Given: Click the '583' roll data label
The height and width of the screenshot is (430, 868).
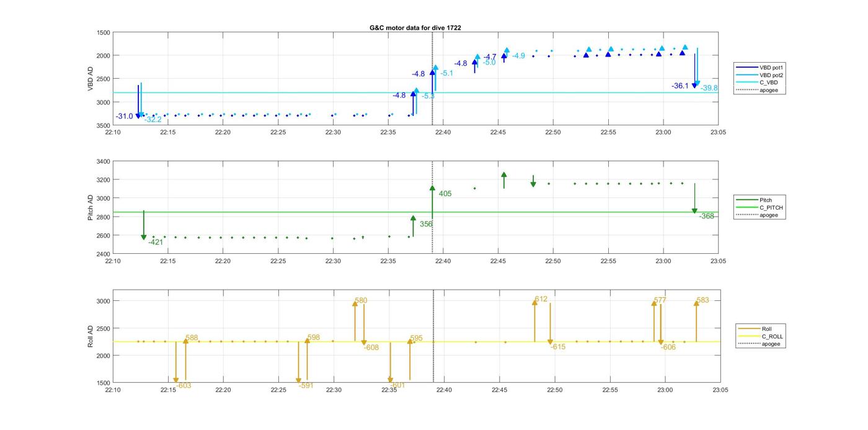Looking at the screenshot, I should pos(702,300).
